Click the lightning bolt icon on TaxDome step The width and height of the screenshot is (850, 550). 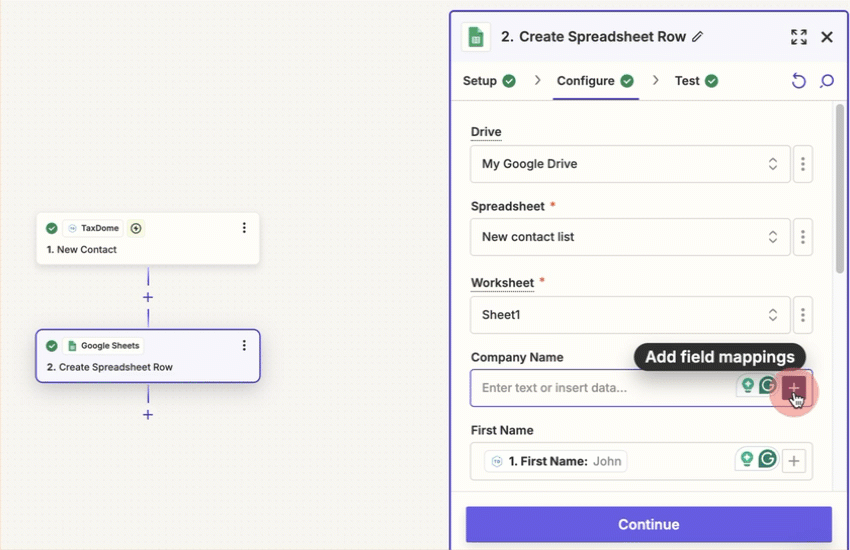pyautogui.click(x=136, y=228)
